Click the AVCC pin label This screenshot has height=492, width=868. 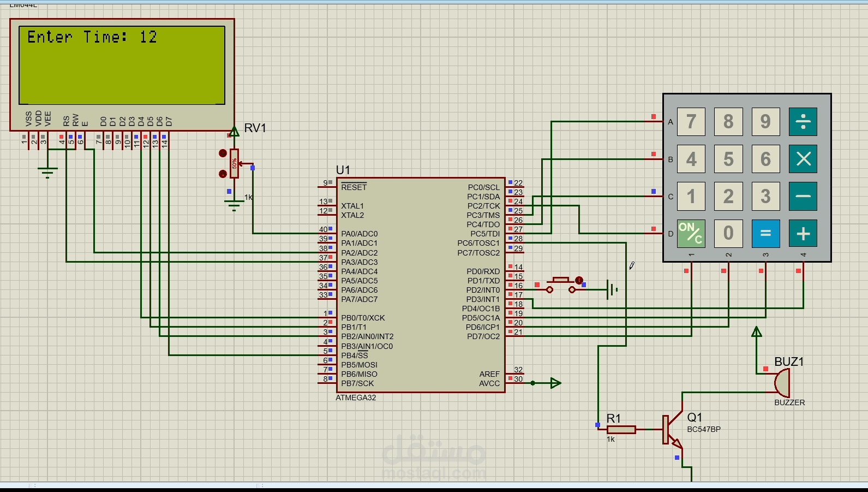489,383
